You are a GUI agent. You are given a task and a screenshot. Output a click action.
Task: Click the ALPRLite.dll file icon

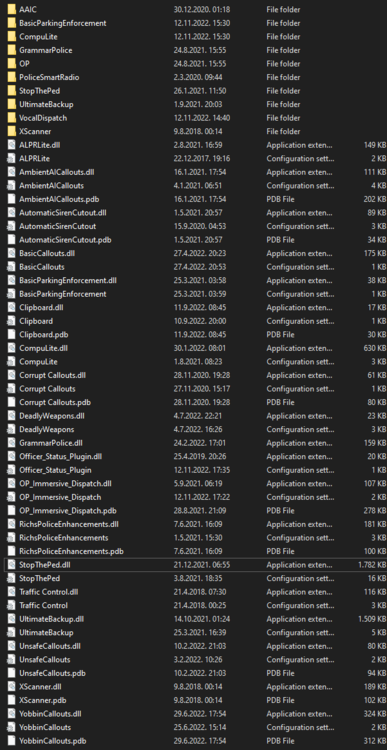click(11, 145)
